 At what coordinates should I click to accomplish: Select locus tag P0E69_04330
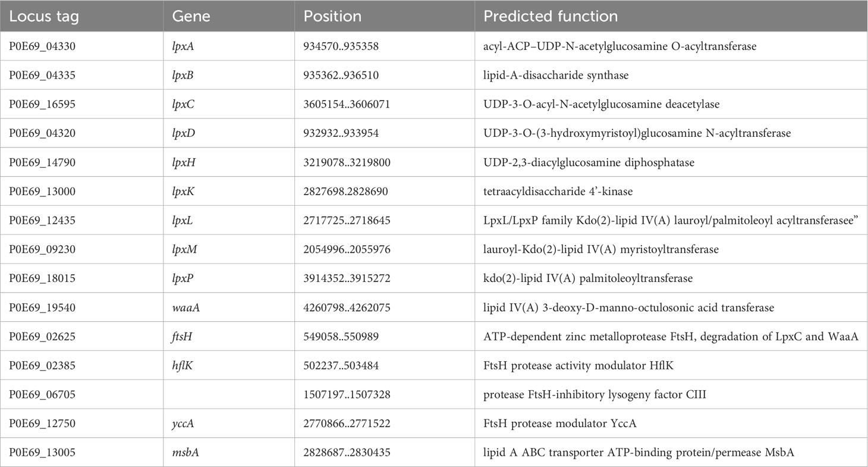point(43,46)
